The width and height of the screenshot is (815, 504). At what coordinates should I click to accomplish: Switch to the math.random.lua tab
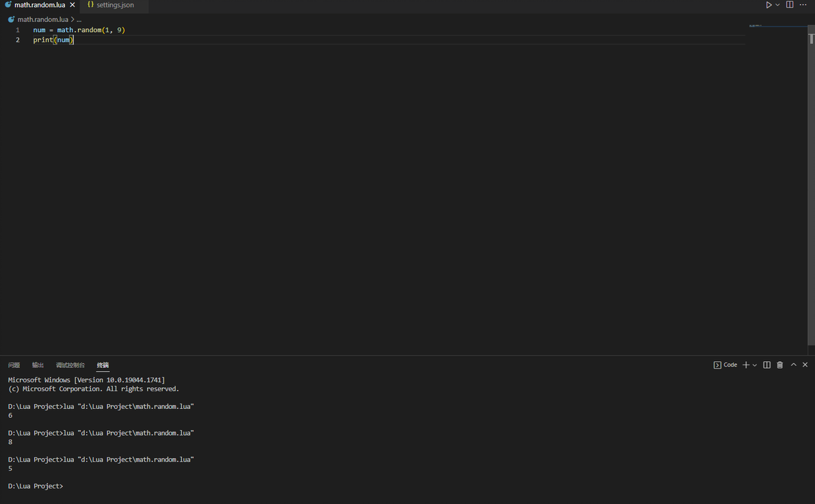pos(40,5)
